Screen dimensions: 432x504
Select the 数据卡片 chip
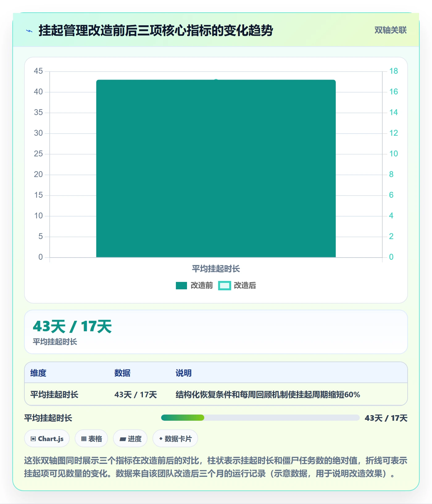(x=175, y=439)
